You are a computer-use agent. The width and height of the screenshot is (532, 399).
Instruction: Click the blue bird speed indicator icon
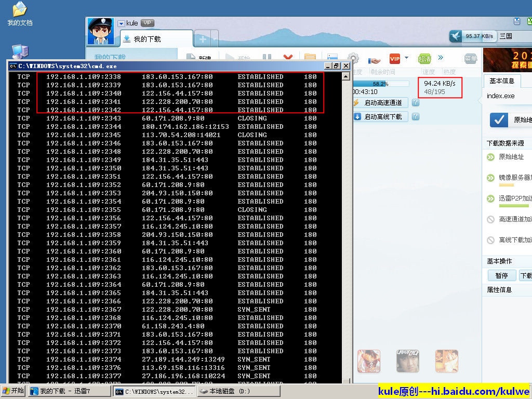[x=456, y=36]
